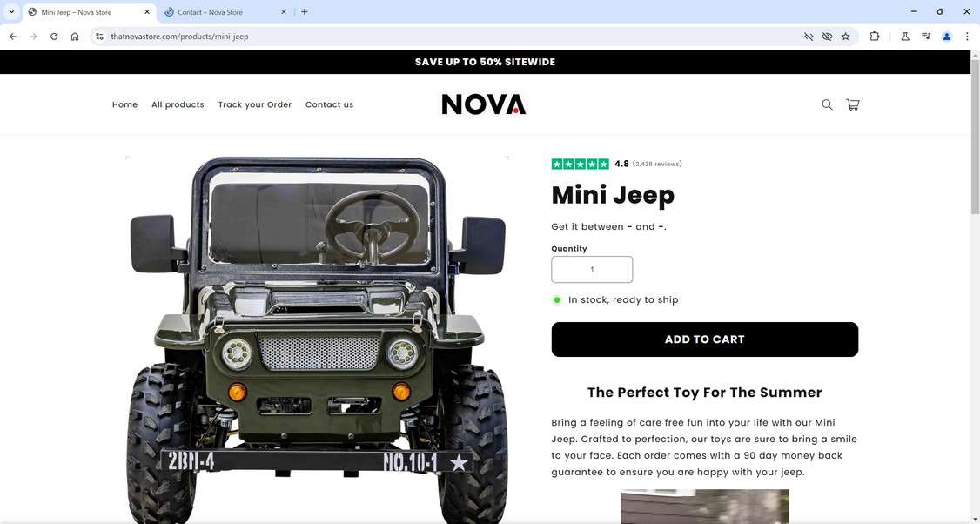Open All products menu link
This screenshot has width=980, height=524.
[x=178, y=105]
